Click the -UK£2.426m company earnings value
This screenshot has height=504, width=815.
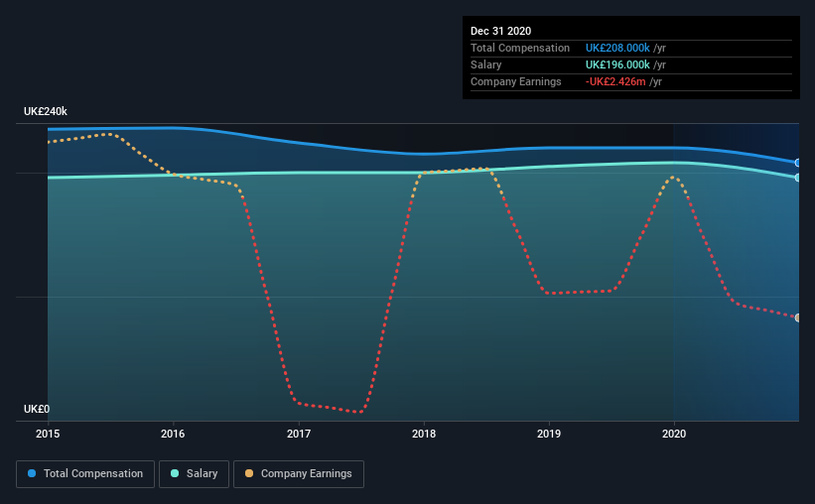[x=615, y=81]
